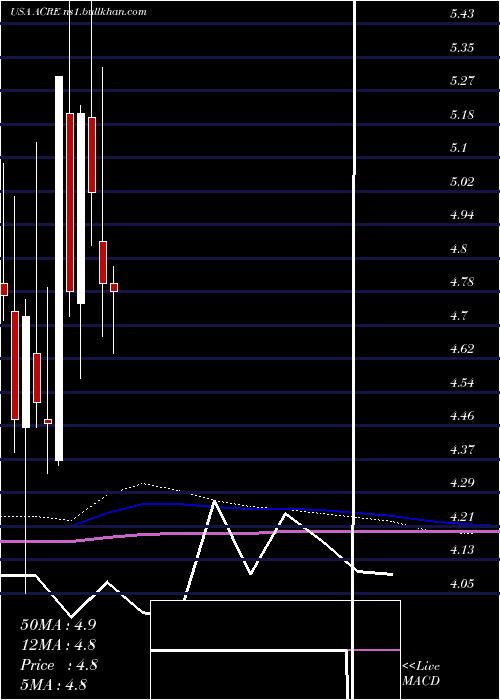
Task: Click the small red candle near 4.46
Action: point(48,421)
